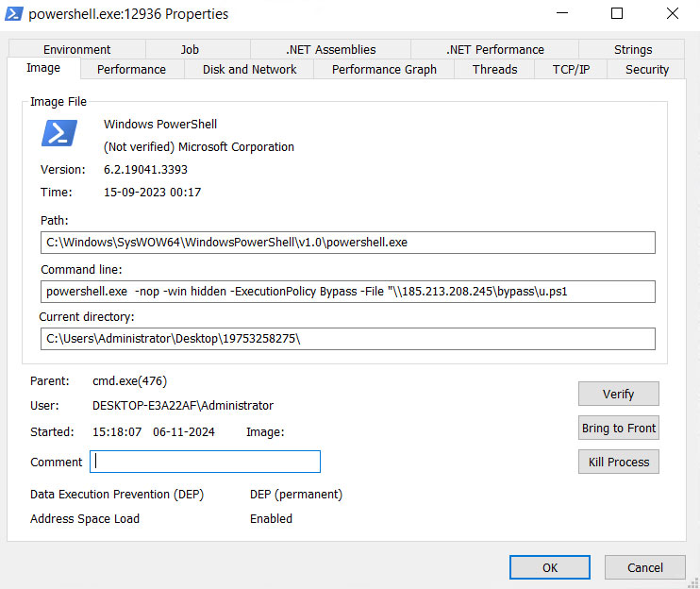This screenshot has height=589, width=700.
Task: Select the Image tab
Action: 43,68
